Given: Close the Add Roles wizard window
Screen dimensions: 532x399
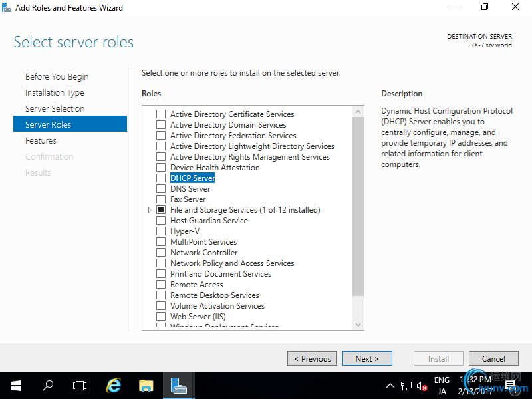Looking at the screenshot, I should tap(515, 7).
